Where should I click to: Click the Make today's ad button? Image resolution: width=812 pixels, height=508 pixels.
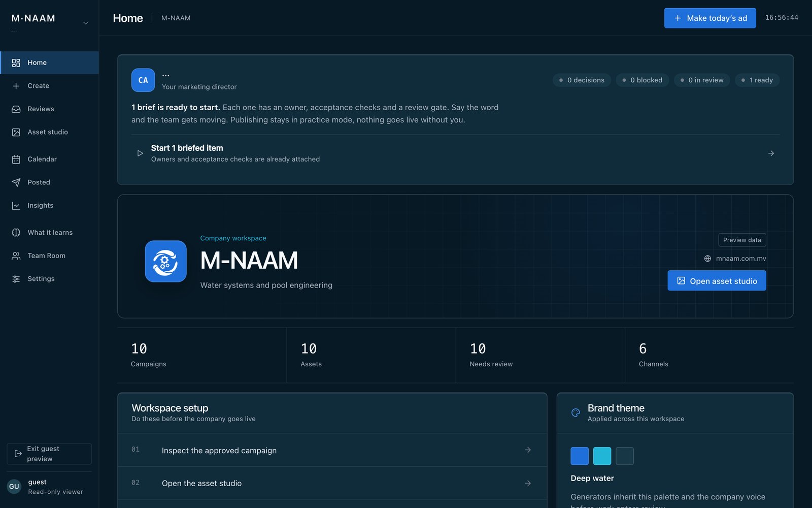710,18
